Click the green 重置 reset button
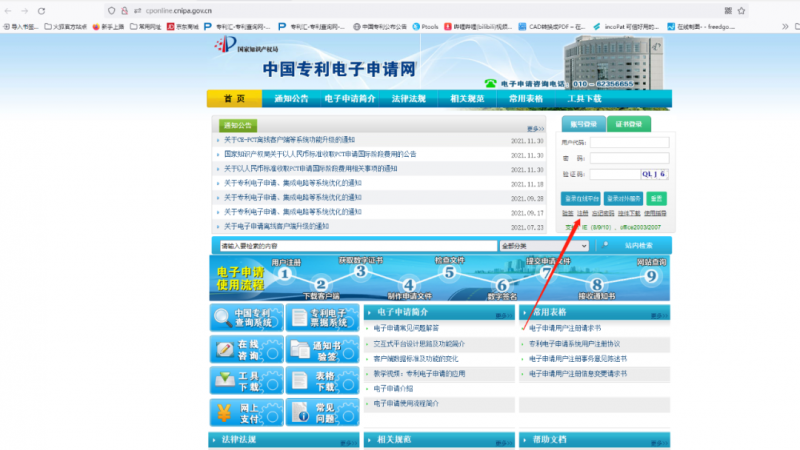Image resolution: width=800 pixels, height=450 pixels. 656,198
